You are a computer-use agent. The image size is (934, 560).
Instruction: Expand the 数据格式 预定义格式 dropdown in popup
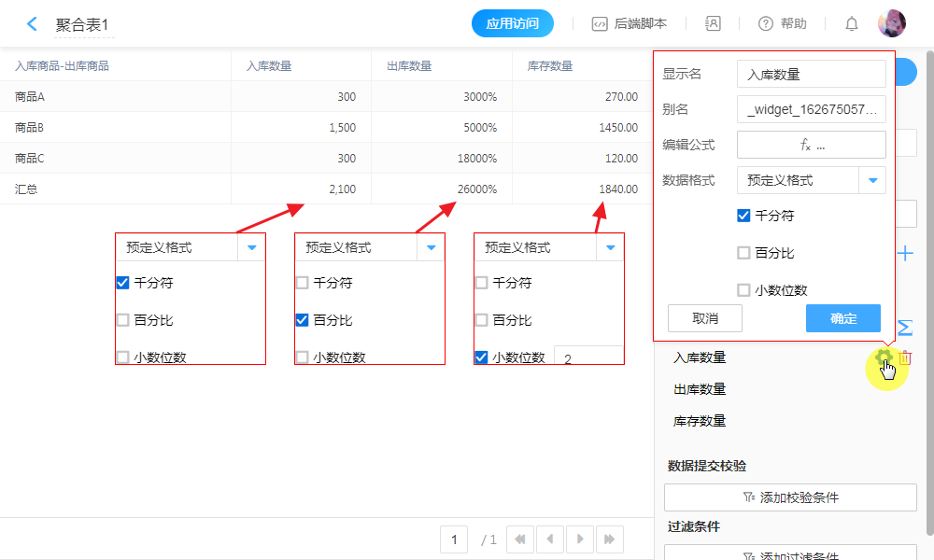[872, 180]
